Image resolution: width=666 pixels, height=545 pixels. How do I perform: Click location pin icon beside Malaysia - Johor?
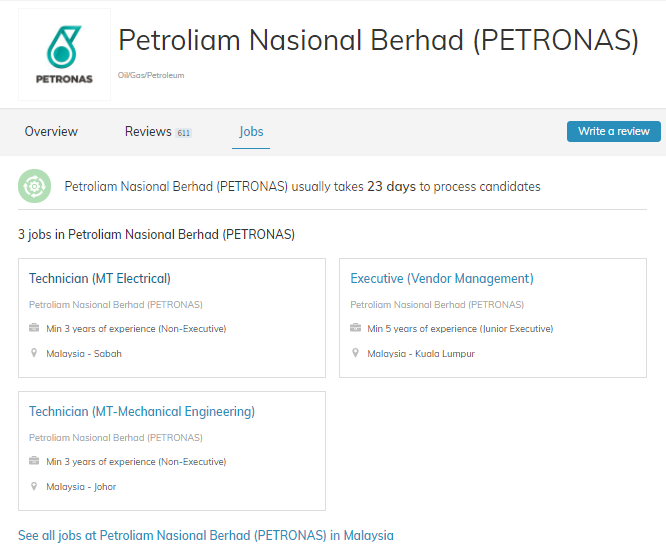tap(34, 487)
